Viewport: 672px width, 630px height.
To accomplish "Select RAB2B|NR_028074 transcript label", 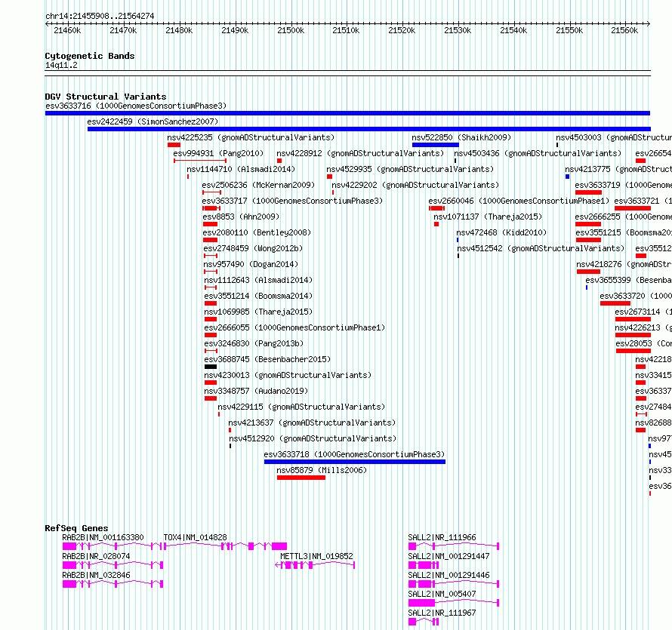I will pyautogui.click(x=96, y=556).
